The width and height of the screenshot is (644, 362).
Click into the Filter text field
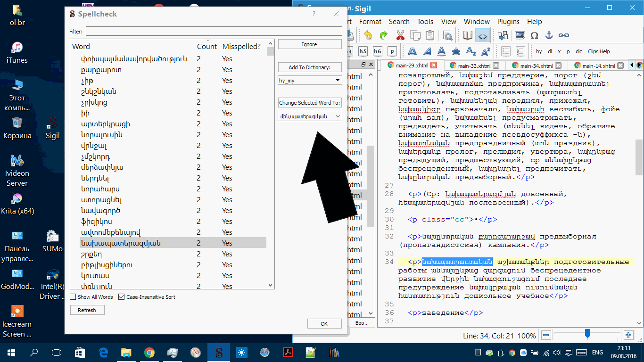[x=214, y=31]
